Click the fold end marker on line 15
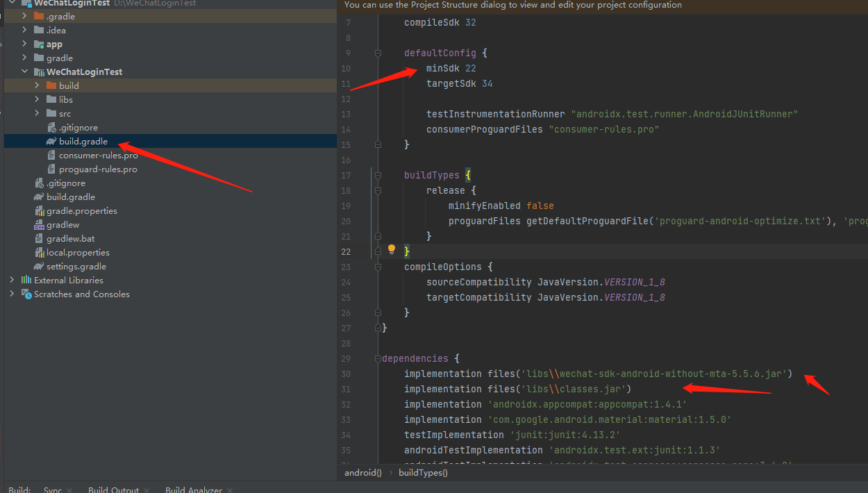The image size is (868, 493). coord(378,144)
